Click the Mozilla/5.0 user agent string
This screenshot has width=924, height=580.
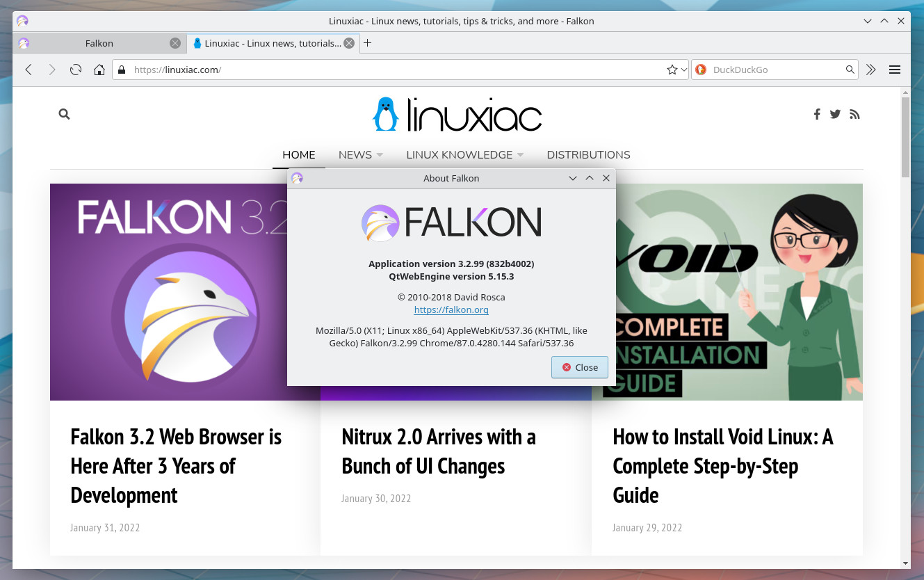point(451,337)
